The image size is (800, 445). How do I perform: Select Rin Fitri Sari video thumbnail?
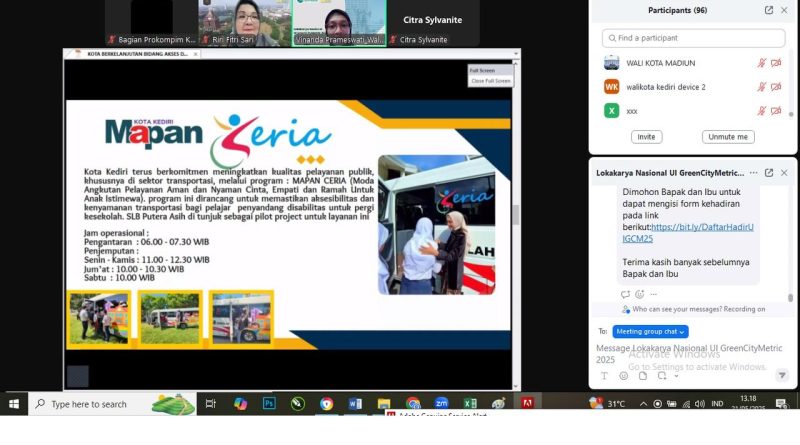coord(245,23)
